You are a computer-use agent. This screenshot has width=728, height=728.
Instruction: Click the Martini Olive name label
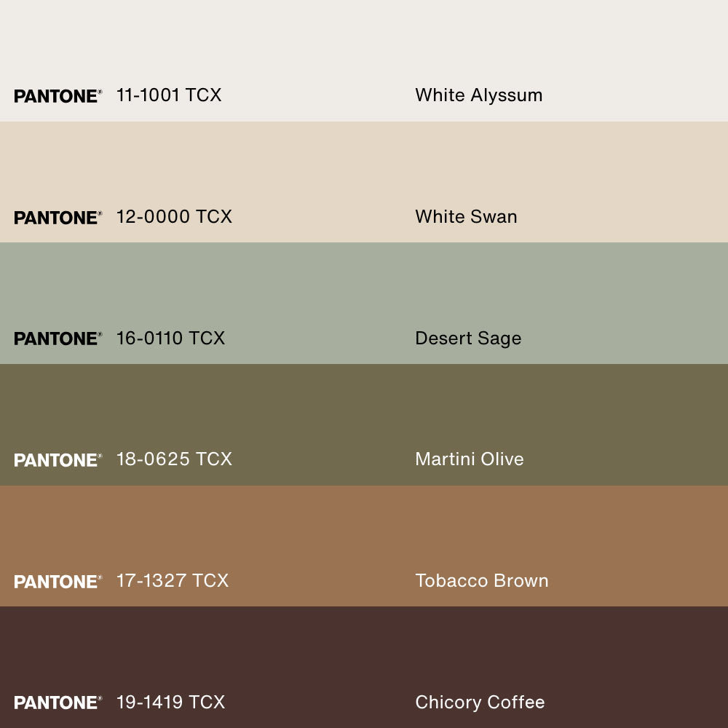pos(469,459)
